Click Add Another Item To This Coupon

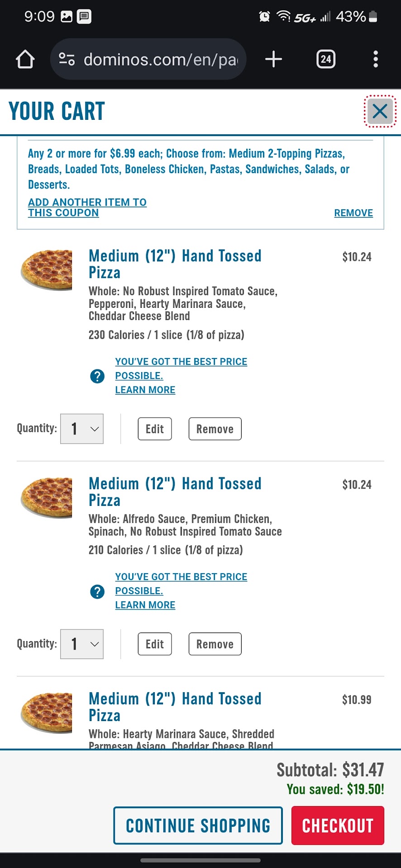[87, 208]
